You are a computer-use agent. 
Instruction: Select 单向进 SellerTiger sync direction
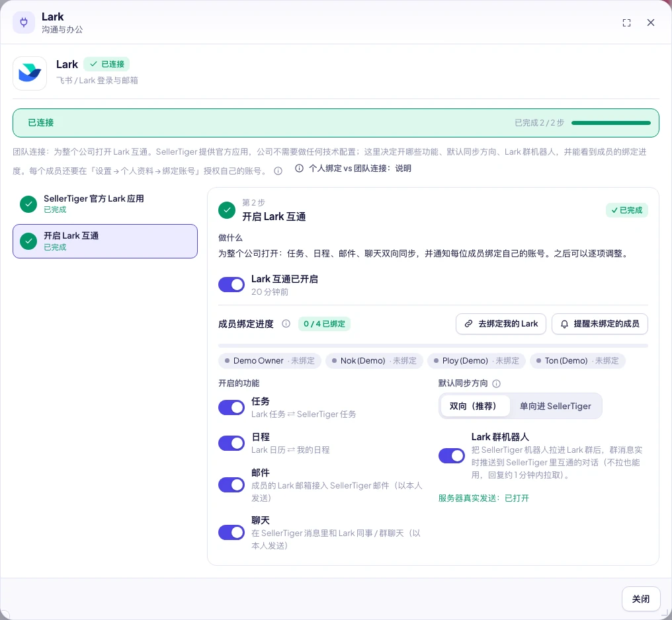pos(556,406)
